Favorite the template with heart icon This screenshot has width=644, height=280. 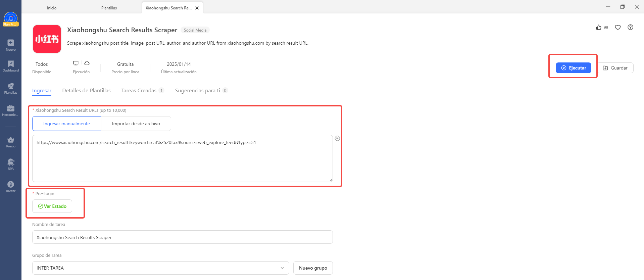pyautogui.click(x=618, y=27)
